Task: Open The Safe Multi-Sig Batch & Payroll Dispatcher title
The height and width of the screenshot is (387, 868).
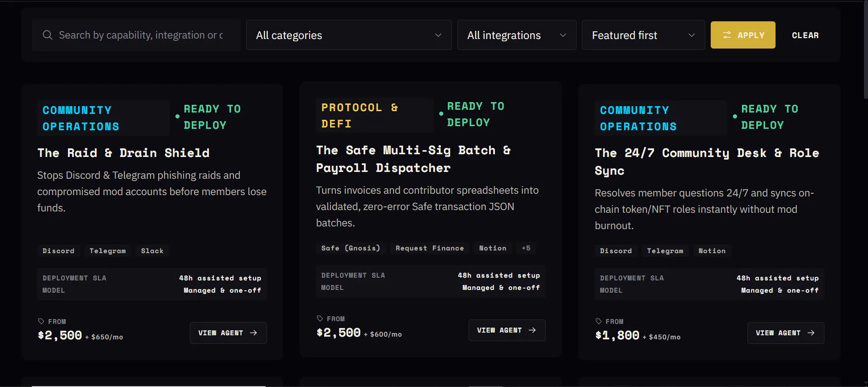Action: 413,159
